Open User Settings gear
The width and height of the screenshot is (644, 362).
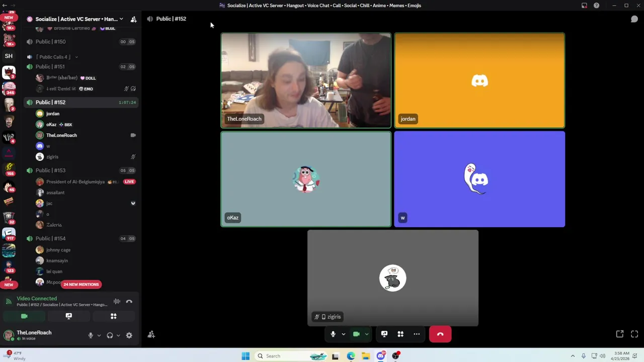pos(129,335)
